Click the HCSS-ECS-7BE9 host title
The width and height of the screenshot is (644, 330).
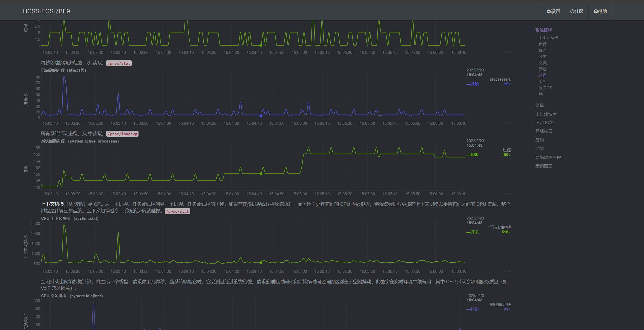click(46, 11)
